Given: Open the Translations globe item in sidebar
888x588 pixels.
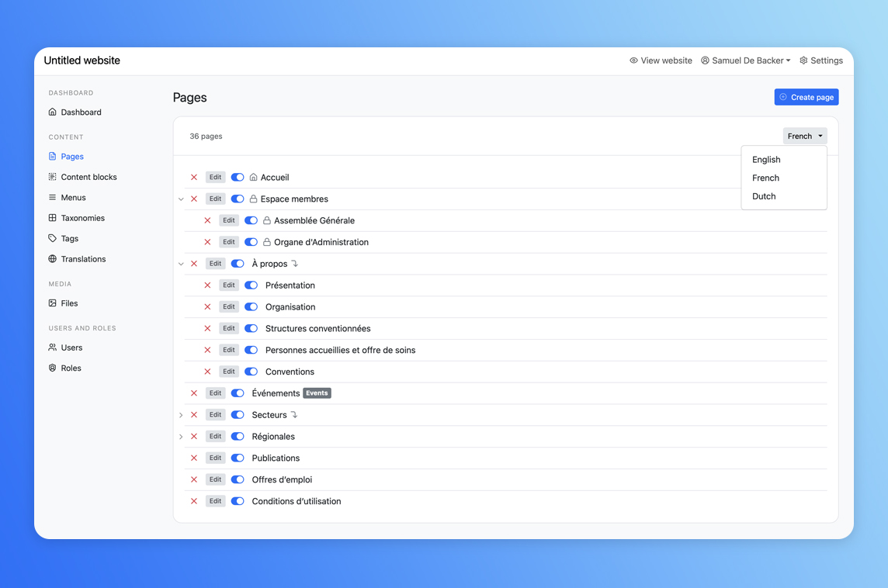Looking at the screenshot, I should [x=83, y=259].
